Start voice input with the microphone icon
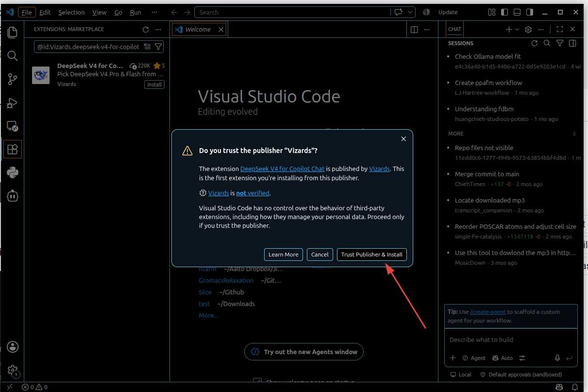The height and width of the screenshot is (392, 588). pos(557,358)
